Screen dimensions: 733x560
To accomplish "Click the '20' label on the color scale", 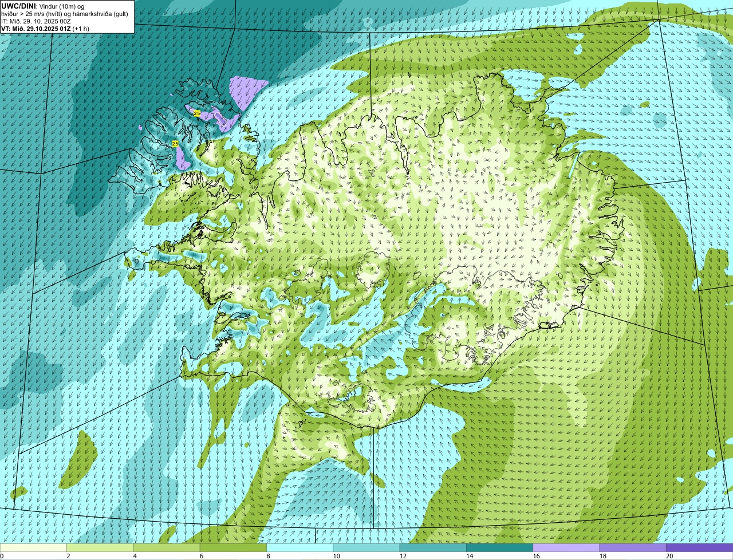I will pos(669,556).
